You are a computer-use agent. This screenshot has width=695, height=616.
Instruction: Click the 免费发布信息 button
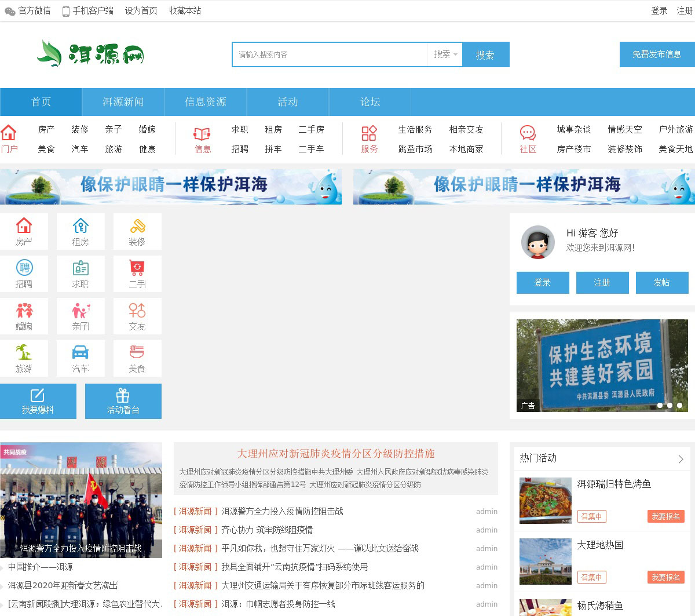click(x=657, y=54)
